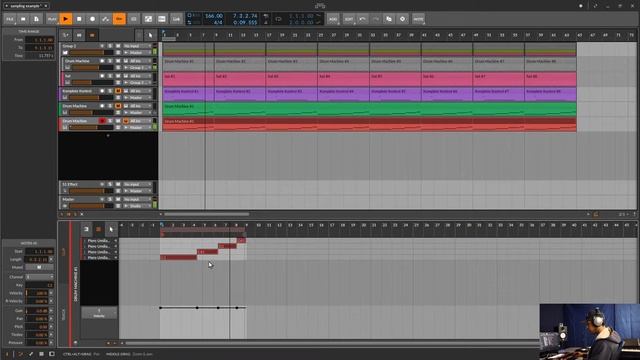The image size is (640, 360).
Task: Click the first arranger toolbar icon
Action: coord(66,35)
